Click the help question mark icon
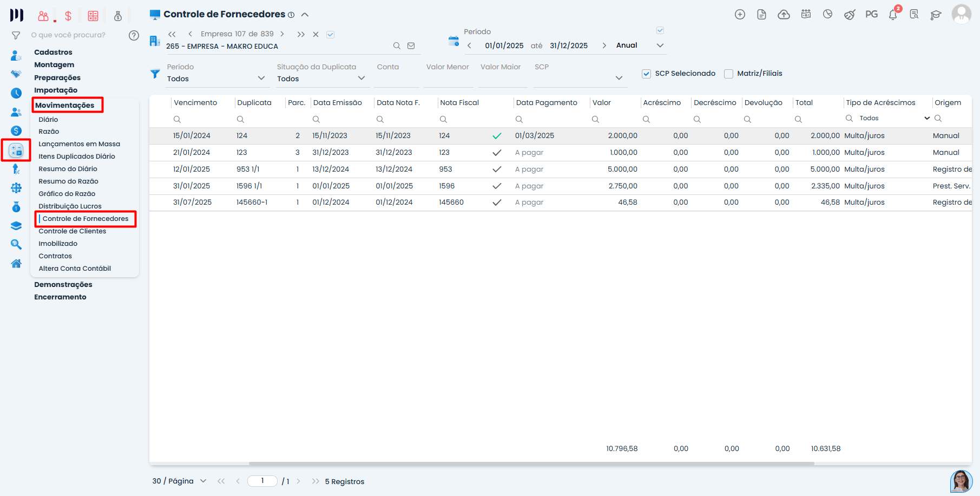Viewport: 980px width, 496px height. point(134,36)
